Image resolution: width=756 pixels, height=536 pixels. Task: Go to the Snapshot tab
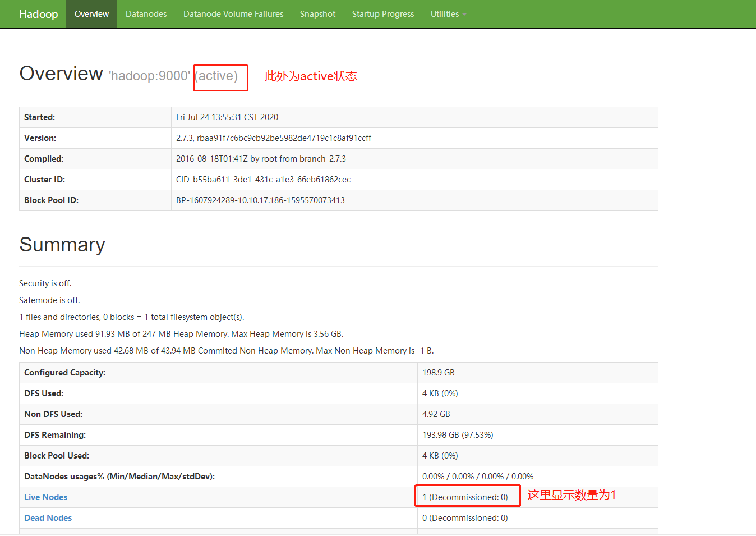[x=317, y=14]
